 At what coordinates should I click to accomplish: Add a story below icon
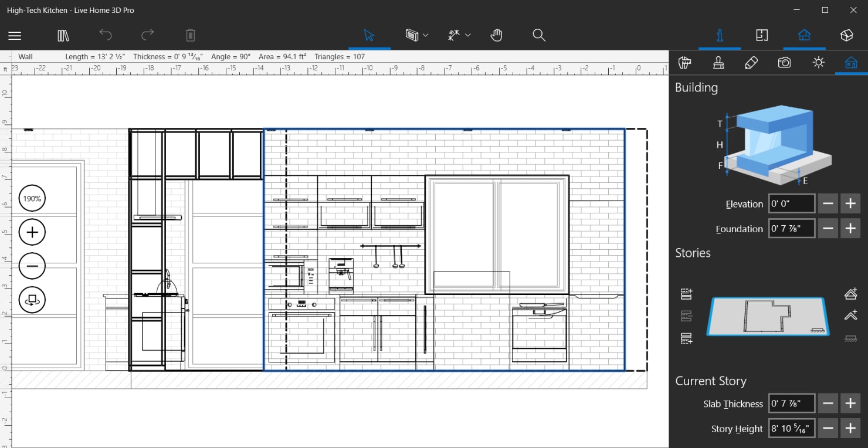click(686, 338)
